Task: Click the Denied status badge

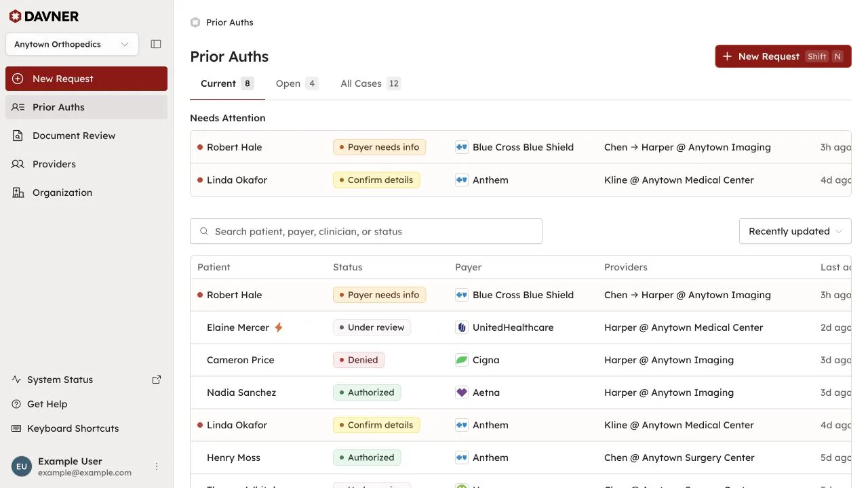Action: [x=359, y=360]
